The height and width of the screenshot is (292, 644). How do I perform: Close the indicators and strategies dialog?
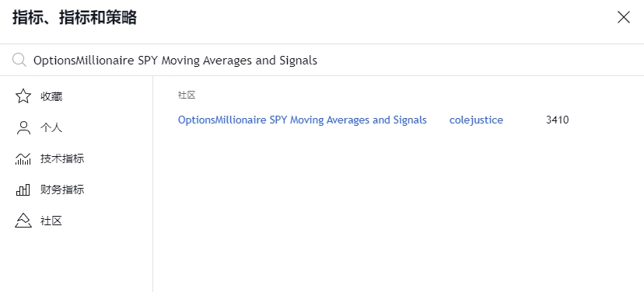point(624,17)
